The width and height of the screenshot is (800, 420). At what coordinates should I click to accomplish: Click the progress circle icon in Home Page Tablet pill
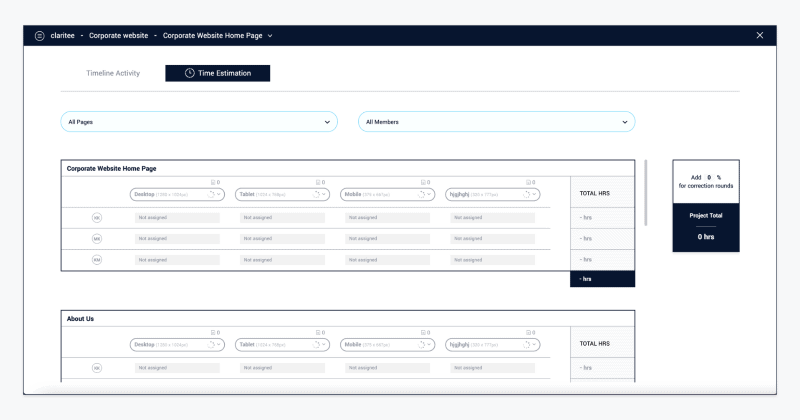click(318, 194)
